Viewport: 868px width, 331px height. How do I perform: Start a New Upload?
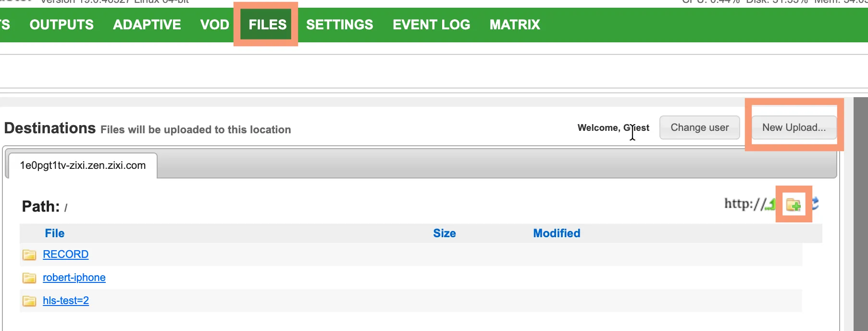click(x=794, y=127)
